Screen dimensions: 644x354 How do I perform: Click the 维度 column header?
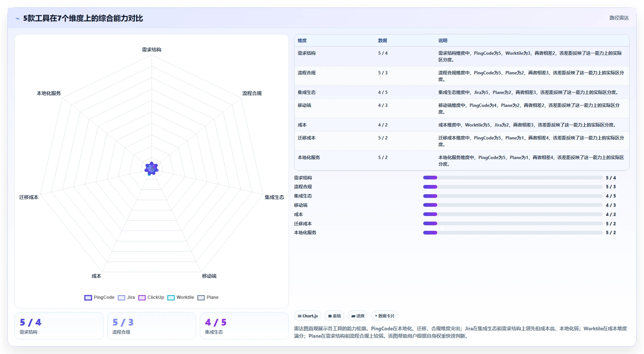click(302, 41)
